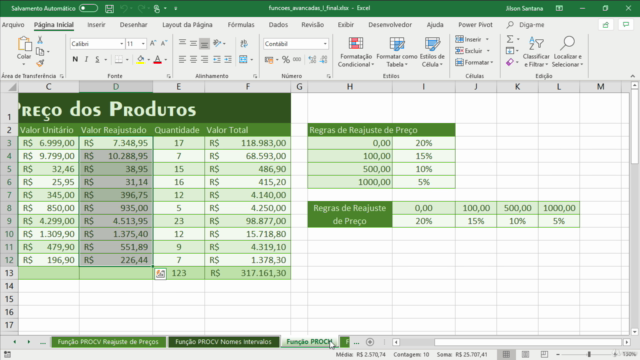640x360 pixels.
Task: Open the font size 11 dropdown
Action: point(143,44)
